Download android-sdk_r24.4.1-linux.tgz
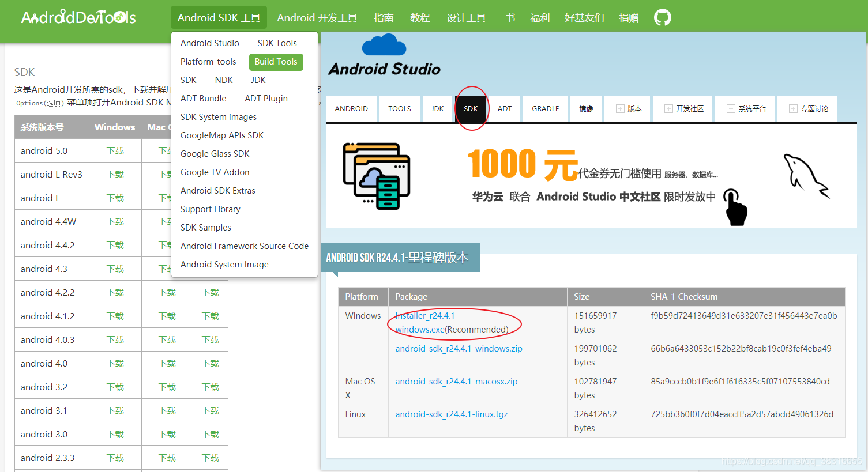This screenshot has height=472, width=868. 452,414
